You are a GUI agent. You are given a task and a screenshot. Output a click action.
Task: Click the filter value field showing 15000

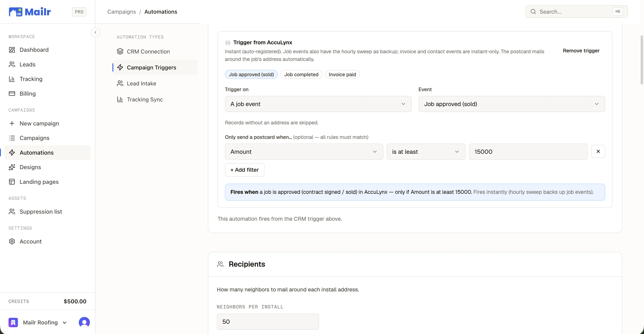pos(528,152)
